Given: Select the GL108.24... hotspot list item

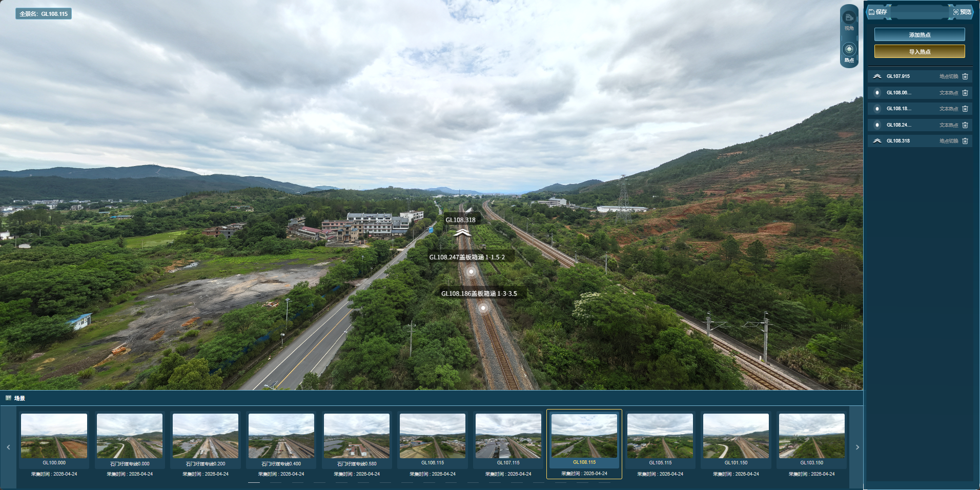Looking at the screenshot, I should coord(920,125).
